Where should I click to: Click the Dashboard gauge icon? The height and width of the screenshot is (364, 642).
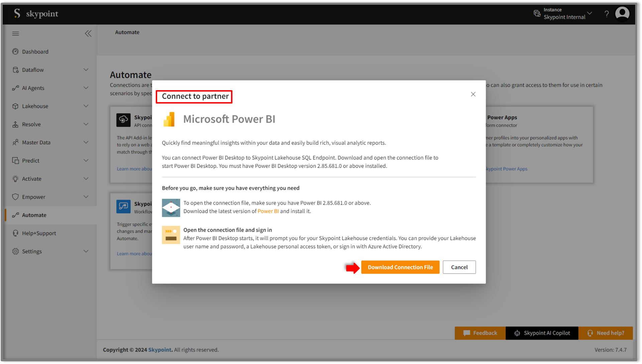click(x=15, y=51)
